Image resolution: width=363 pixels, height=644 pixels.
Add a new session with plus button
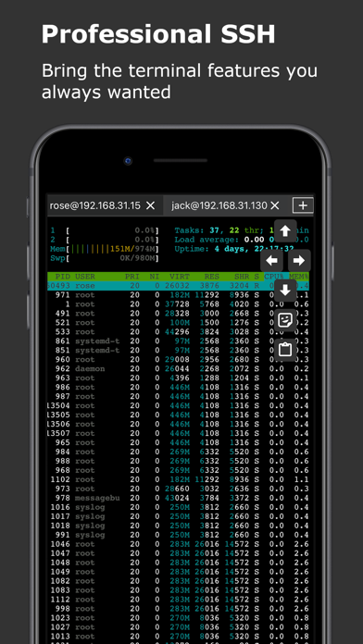(303, 205)
